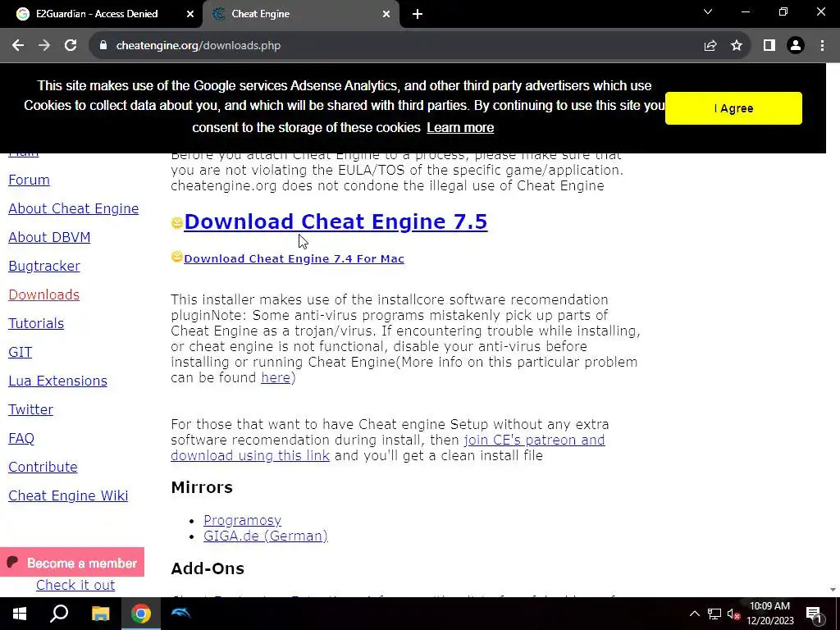
Task: Click Chrome icon in taskbar
Action: point(141,614)
